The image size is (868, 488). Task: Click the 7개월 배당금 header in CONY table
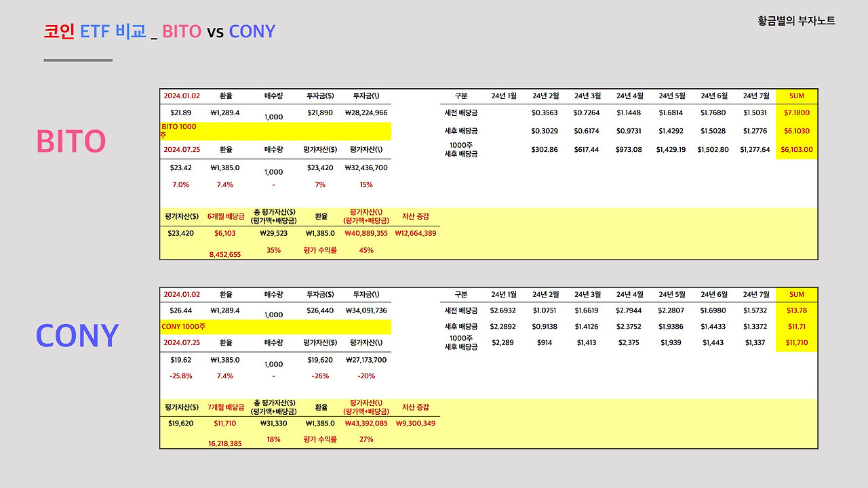tap(226, 405)
